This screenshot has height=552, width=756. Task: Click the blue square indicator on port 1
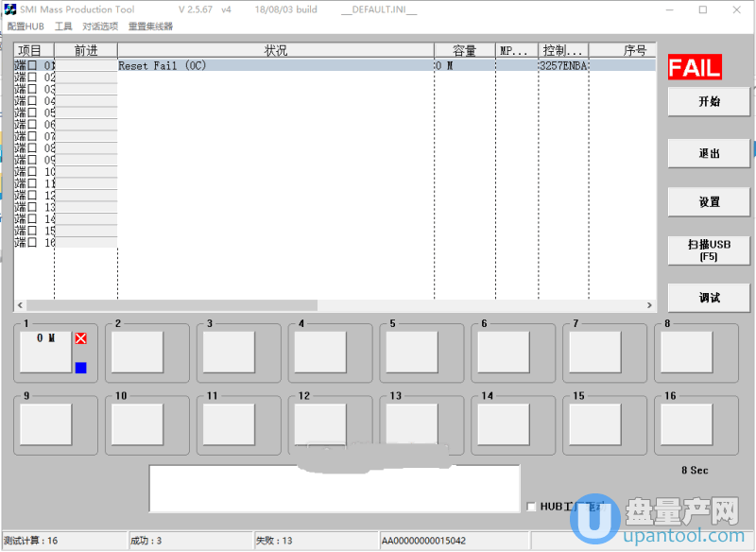pos(80,368)
